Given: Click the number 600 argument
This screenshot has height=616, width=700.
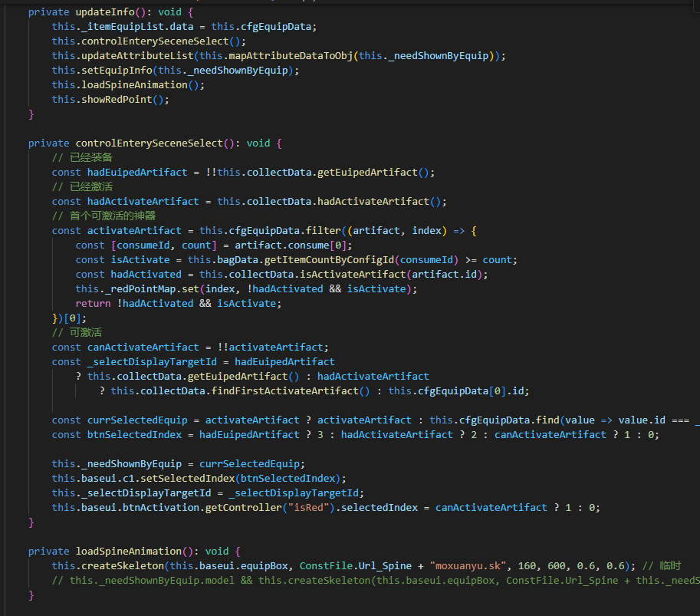Looking at the screenshot, I should pyautogui.click(x=557, y=566).
